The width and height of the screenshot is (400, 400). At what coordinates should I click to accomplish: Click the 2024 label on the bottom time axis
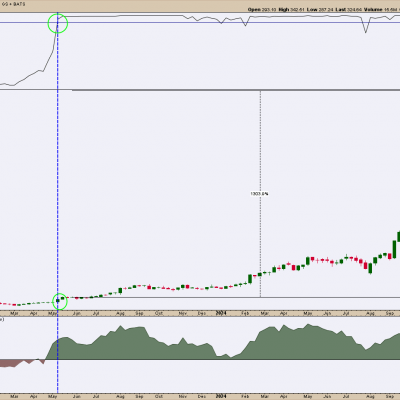coord(221,397)
